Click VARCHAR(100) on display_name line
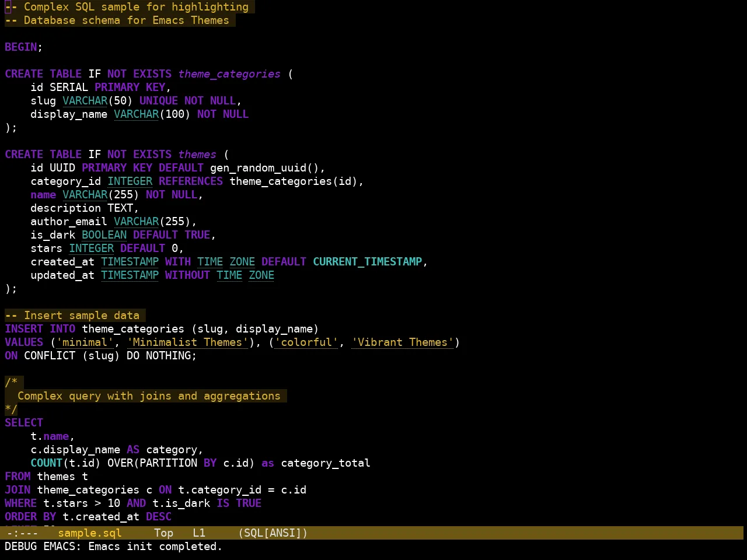The image size is (747, 560). coord(152,114)
